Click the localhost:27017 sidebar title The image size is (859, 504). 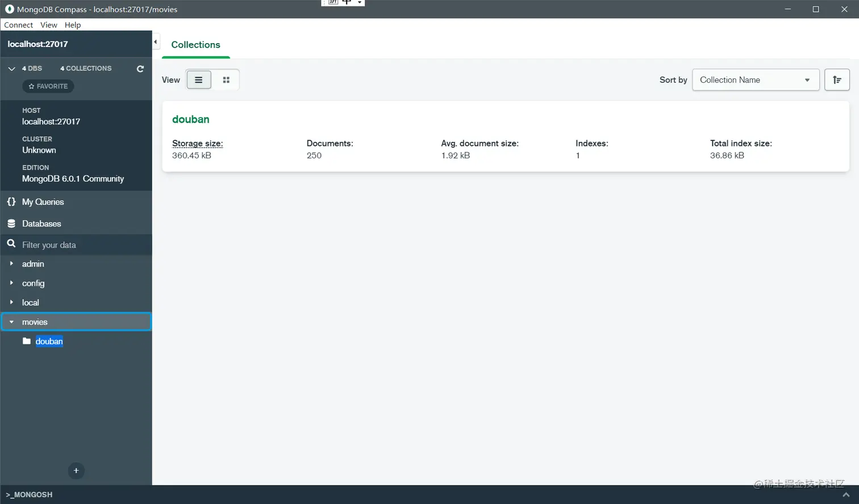pos(37,44)
